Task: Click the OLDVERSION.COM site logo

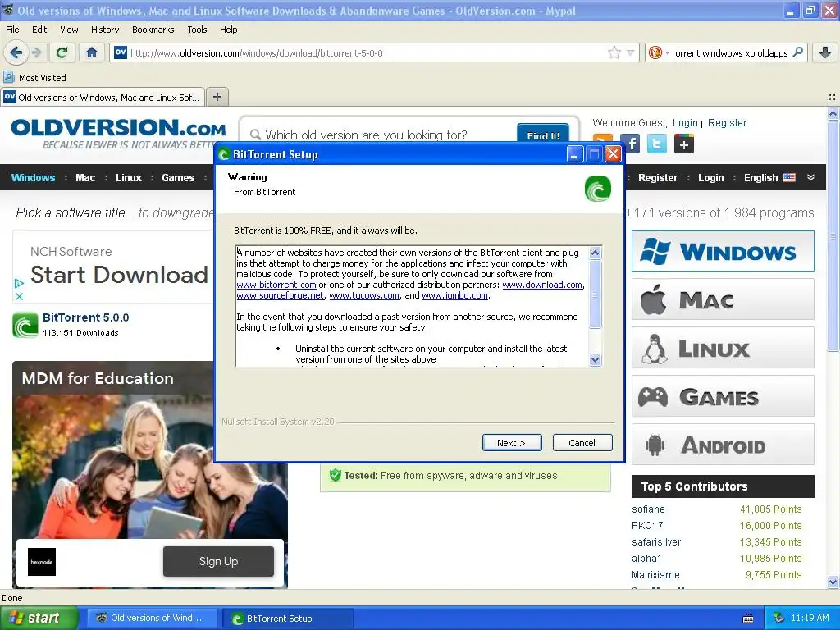Action: [118, 134]
